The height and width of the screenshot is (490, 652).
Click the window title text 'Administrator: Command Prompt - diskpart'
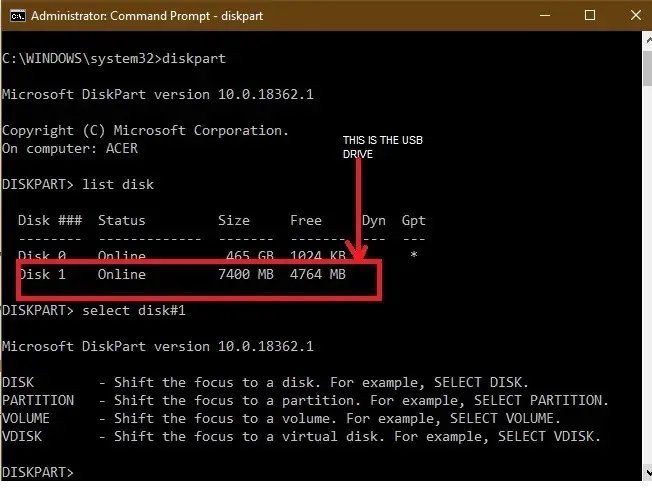click(147, 16)
